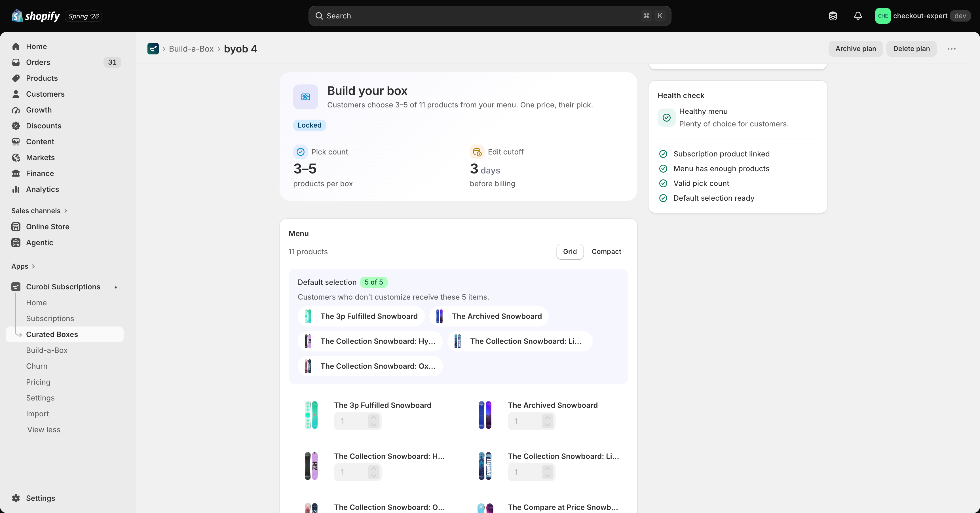This screenshot has height=513, width=980.
Task: Click the Markets globe icon
Action: coord(16,157)
